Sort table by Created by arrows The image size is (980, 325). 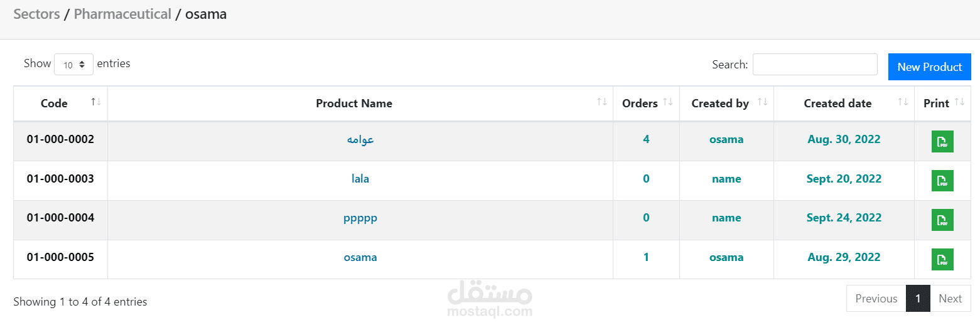pyautogui.click(x=762, y=102)
